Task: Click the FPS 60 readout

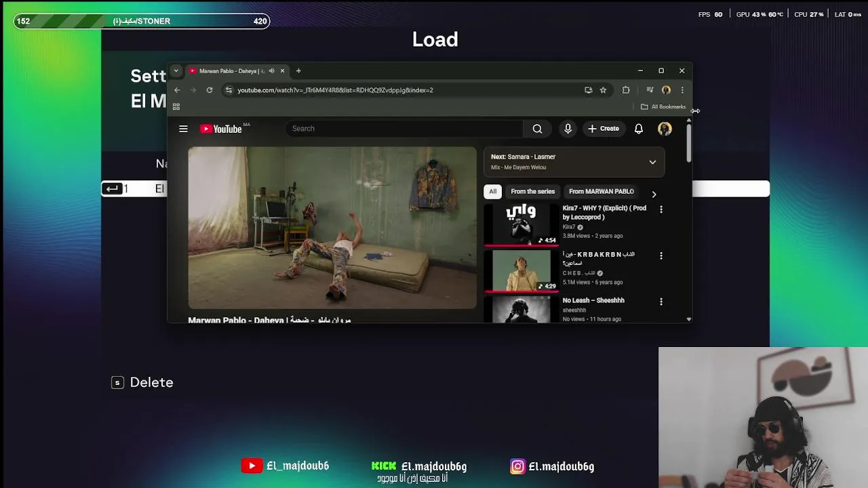Action: click(710, 14)
